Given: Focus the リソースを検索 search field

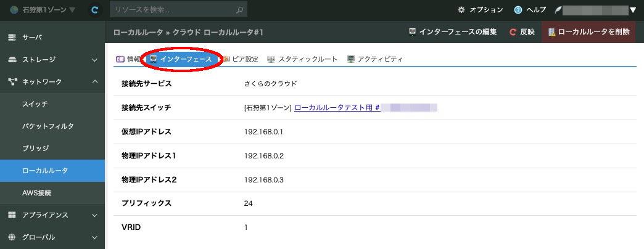Looking at the screenshot, I should pyautogui.click(x=173, y=10).
